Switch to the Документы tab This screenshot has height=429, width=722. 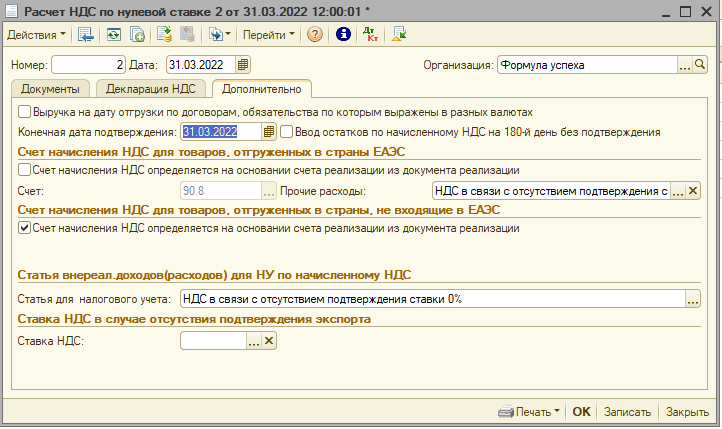pyautogui.click(x=49, y=89)
